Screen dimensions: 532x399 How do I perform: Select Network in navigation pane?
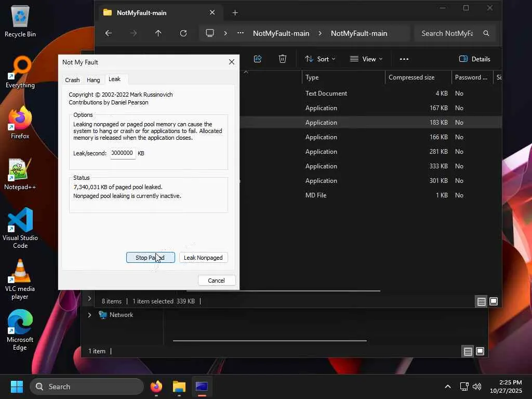click(x=116, y=315)
